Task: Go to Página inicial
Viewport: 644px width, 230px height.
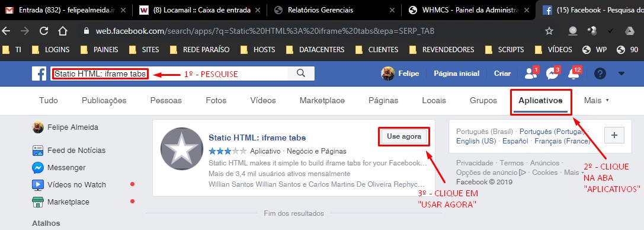Action: click(457, 74)
